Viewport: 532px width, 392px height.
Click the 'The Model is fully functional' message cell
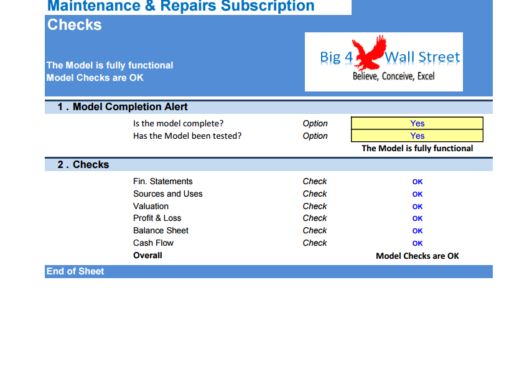coord(418,148)
